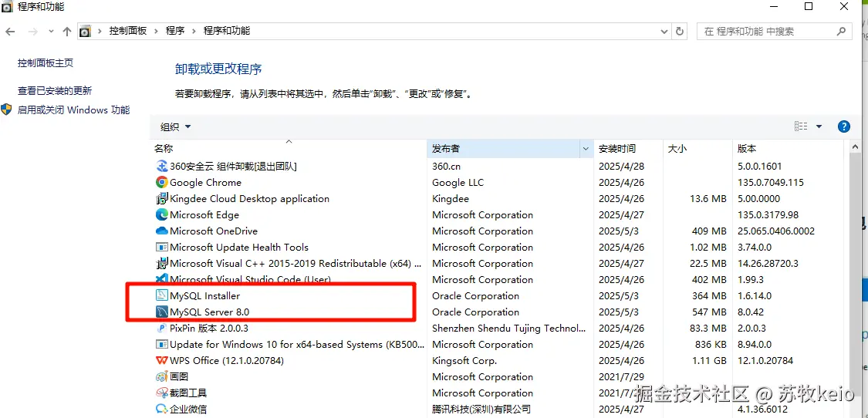
Task: Sort by the 发布者 column header
Action: pyautogui.click(x=503, y=148)
